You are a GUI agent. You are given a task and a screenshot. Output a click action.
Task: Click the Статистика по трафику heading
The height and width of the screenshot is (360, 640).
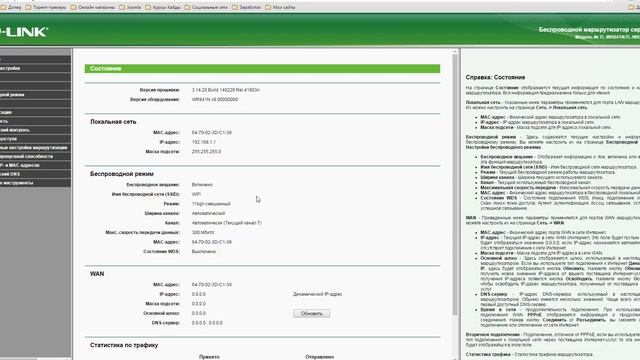[124, 345]
